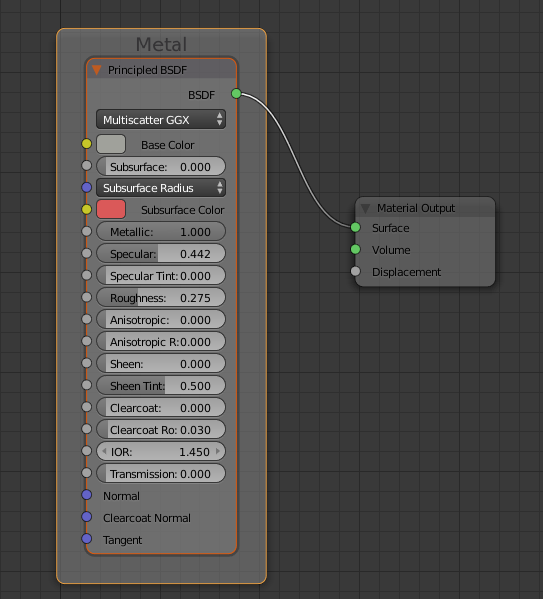The width and height of the screenshot is (543, 599).
Task: Click the blue Normal input socket
Action: tap(87, 495)
